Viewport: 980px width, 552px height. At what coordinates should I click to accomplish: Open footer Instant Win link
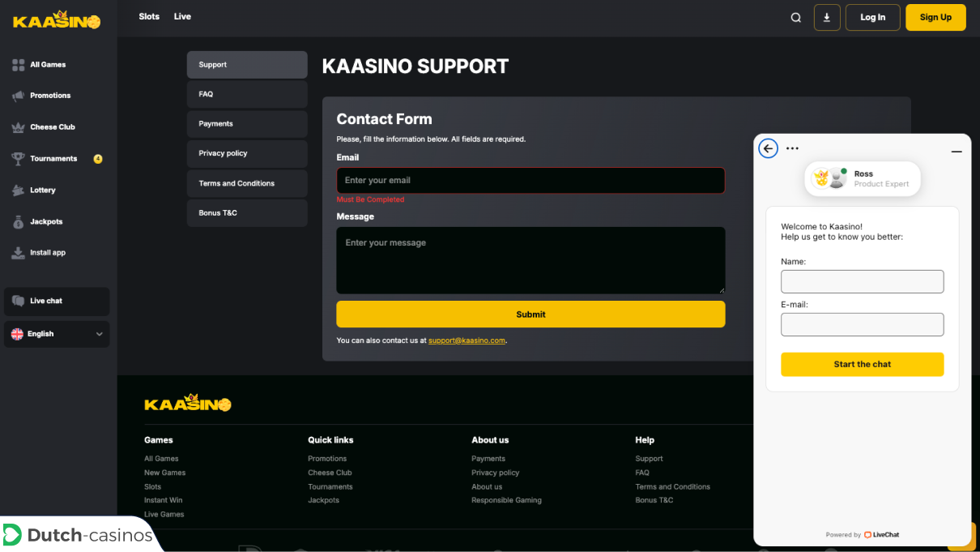pyautogui.click(x=163, y=500)
